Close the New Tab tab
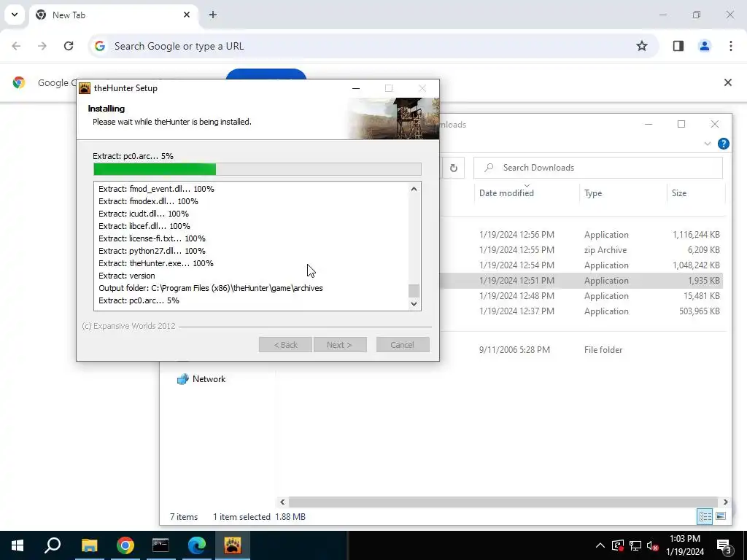This screenshot has width=747, height=560. pos(187,15)
